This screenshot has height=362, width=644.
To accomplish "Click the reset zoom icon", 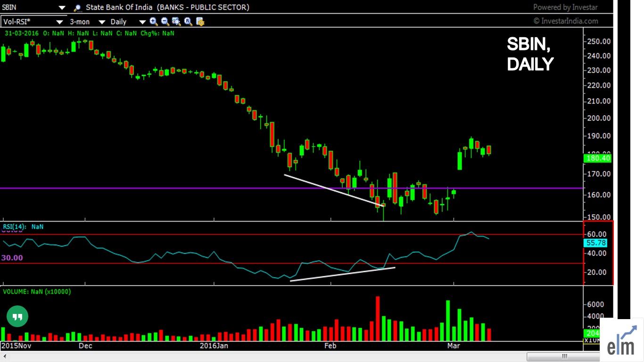I will (x=188, y=21).
